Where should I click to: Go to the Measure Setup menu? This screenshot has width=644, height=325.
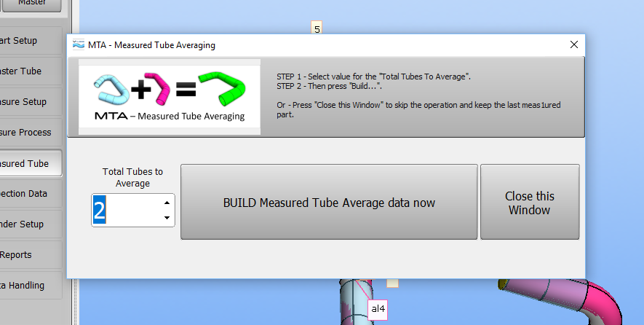(x=31, y=102)
